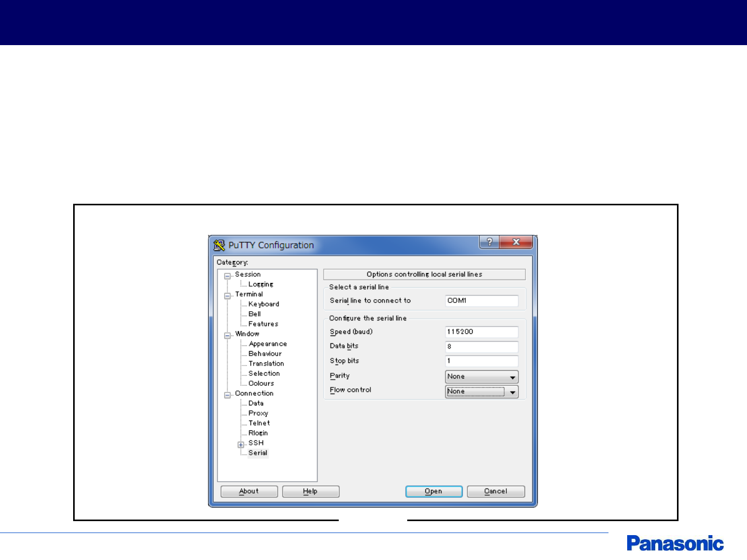Select the Serial category
The width and height of the screenshot is (747, 560).
[x=258, y=453]
